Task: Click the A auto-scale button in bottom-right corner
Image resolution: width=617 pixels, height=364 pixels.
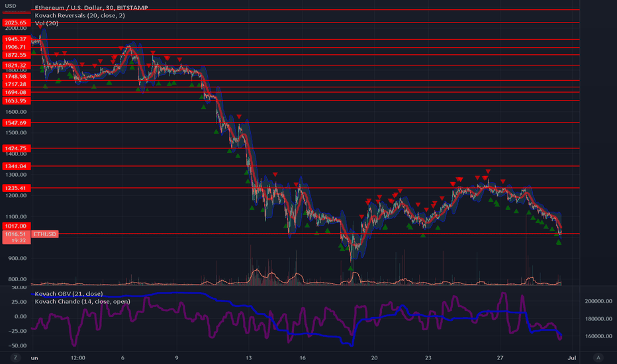Action: click(598, 357)
